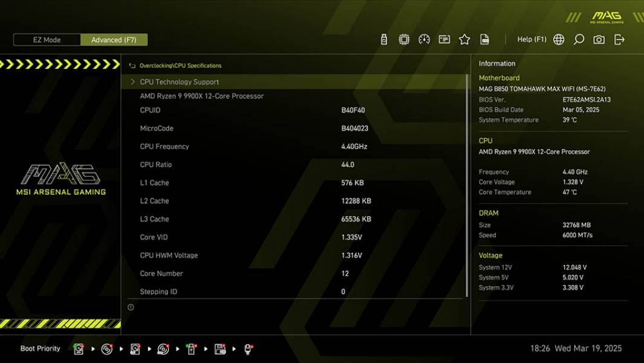644x363 pixels.
Task: Click the exit door icon
Action: (x=619, y=39)
